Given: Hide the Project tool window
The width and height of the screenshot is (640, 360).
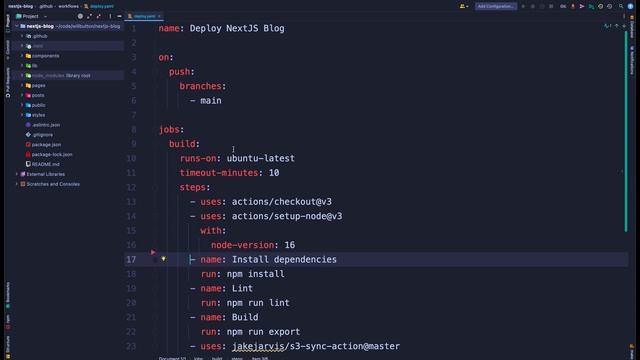Looking at the screenshot, I should click(119, 16).
